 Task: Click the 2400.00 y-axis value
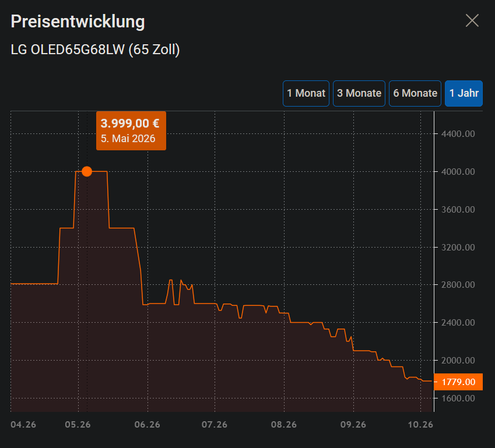[x=458, y=322]
